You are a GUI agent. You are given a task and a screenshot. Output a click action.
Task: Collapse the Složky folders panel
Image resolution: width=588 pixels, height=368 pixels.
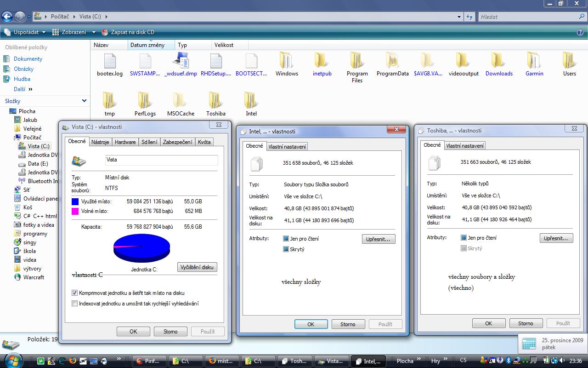tap(84, 101)
